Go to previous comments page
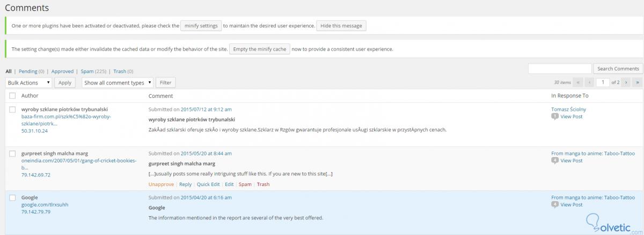This screenshot has height=235, width=644. coord(590,83)
